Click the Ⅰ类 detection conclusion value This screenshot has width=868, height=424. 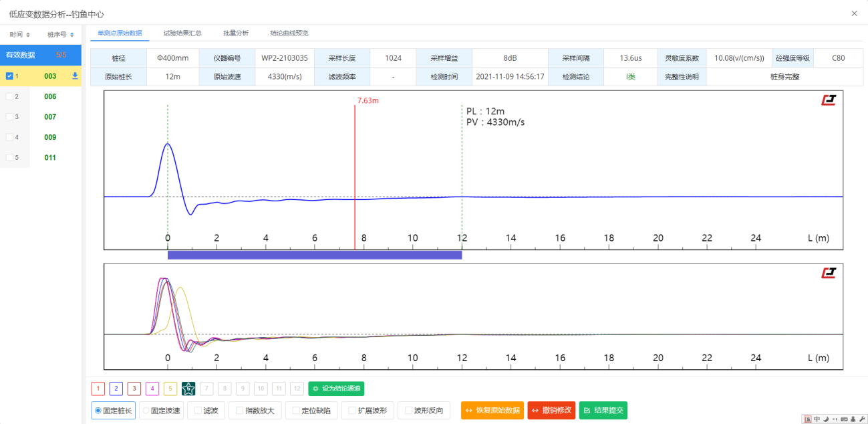[x=631, y=77]
